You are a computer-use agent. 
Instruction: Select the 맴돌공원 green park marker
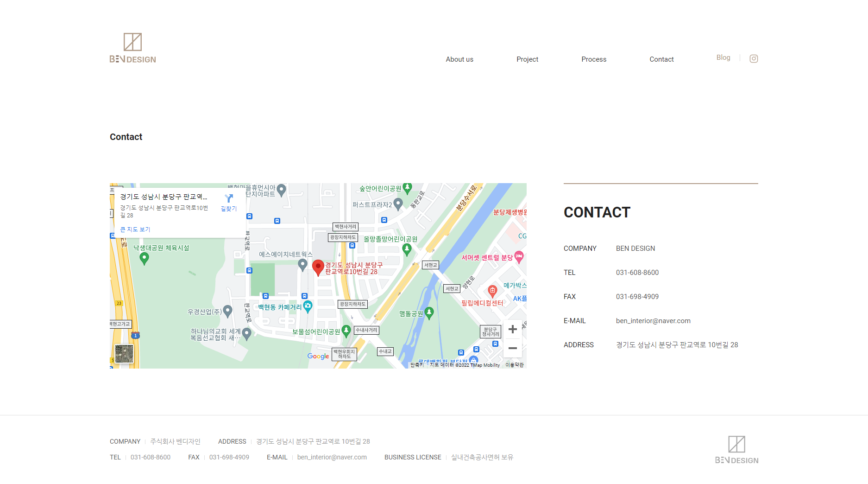[429, 313]
